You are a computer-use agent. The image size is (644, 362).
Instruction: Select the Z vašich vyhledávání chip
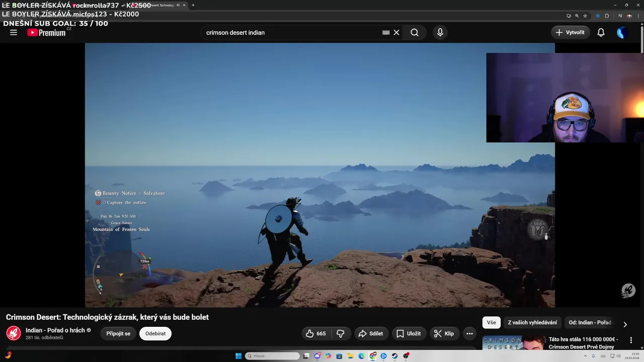pos(532,323)
